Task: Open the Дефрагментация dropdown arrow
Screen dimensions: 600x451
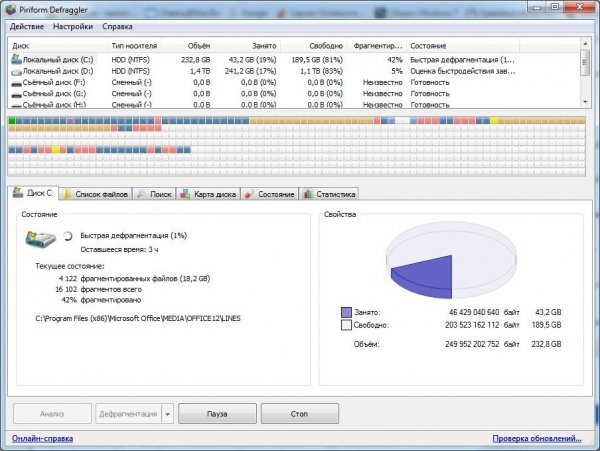Action: tap(168, 414)
